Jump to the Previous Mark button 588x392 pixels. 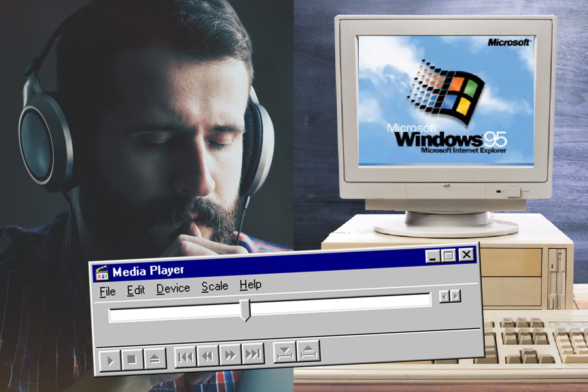pyautogui.click(x=186, y=357)
